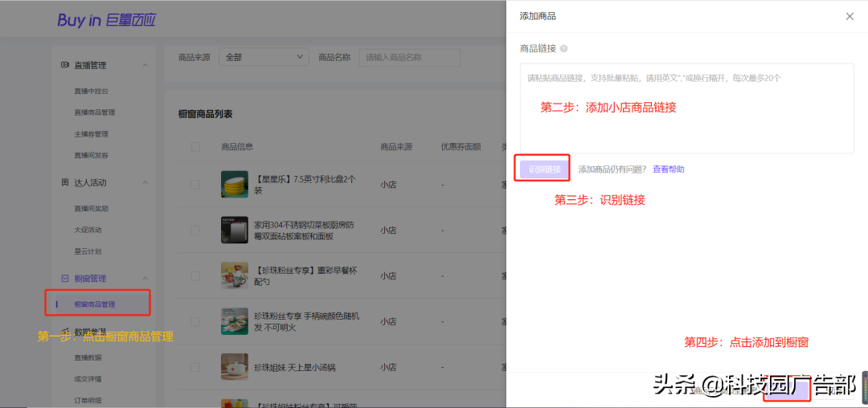
Task: Click the 达人活动 sidebar icon
Action: 64,182
